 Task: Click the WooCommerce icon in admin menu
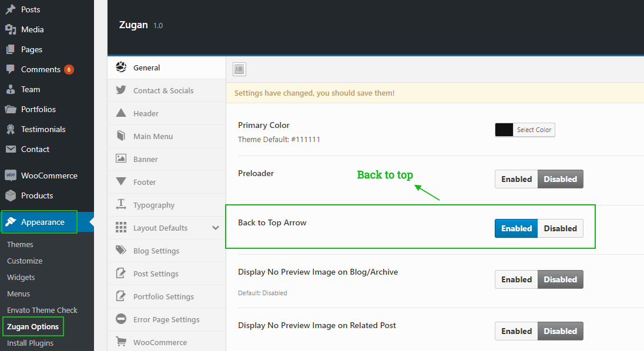coord(11,176)
